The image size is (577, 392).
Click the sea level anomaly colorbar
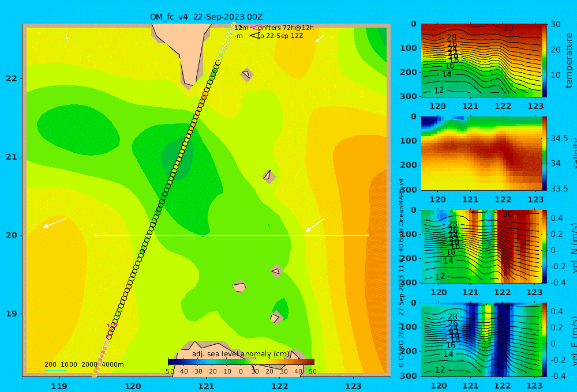coord(241,362)
